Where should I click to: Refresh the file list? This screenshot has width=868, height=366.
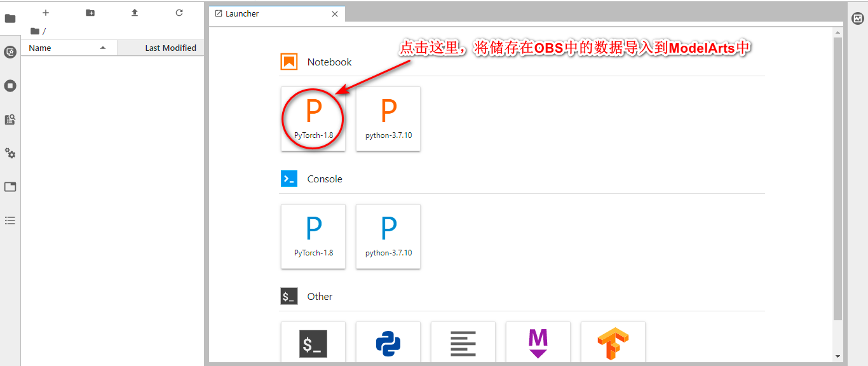(179, 12)
